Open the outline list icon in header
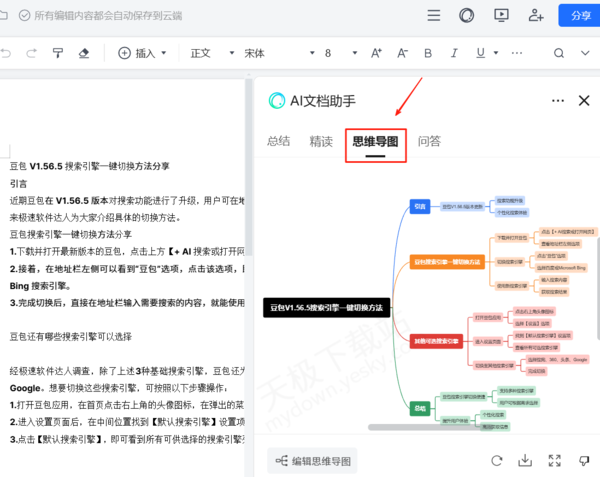This screenshot has width=600, height=477. (x=434, y=15)
